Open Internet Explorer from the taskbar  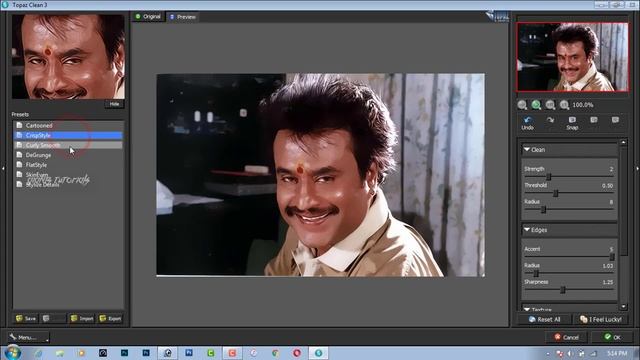click(x=38, y=353)
